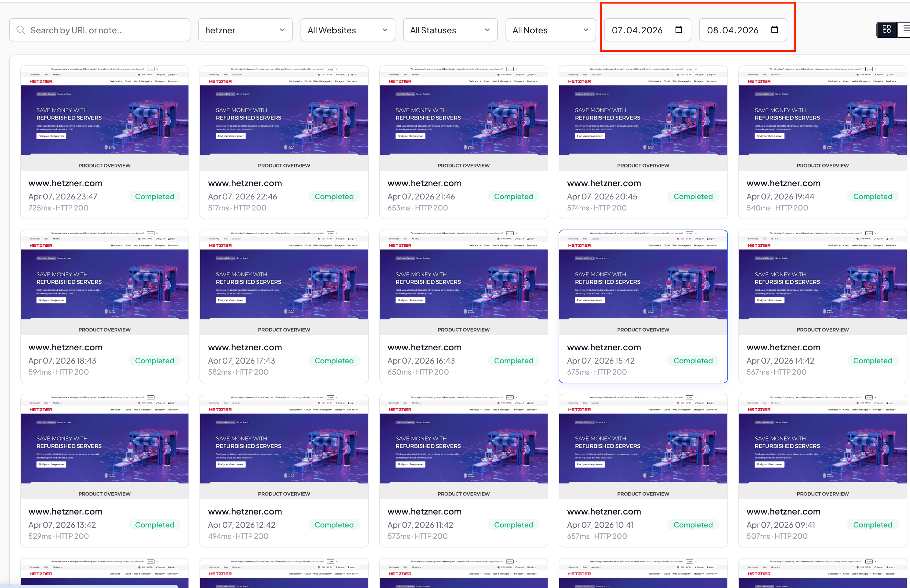Select the text 'Apr 07, 2026 12:42'
The height and width of the screenshot is (588, 910).
click(241, 525)
